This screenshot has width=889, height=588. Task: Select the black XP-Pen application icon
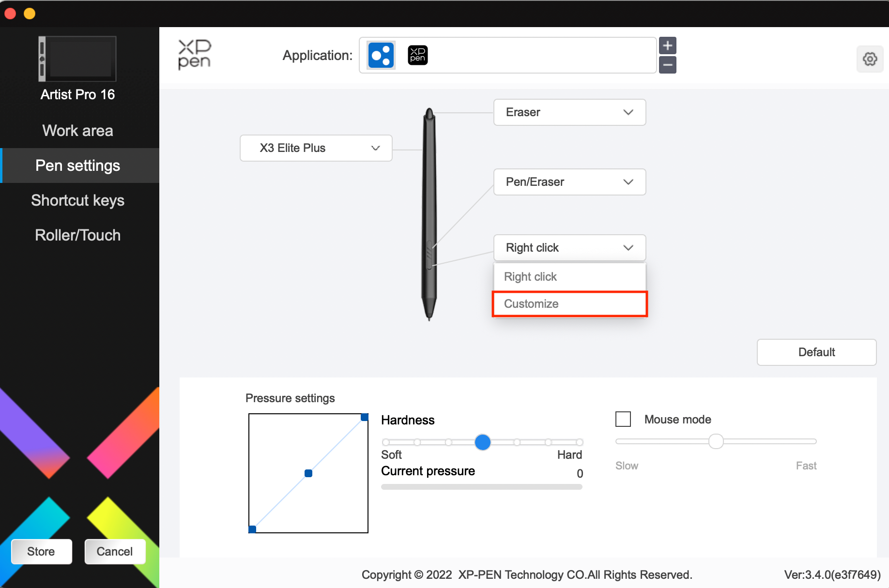click(x=417, y=55)
